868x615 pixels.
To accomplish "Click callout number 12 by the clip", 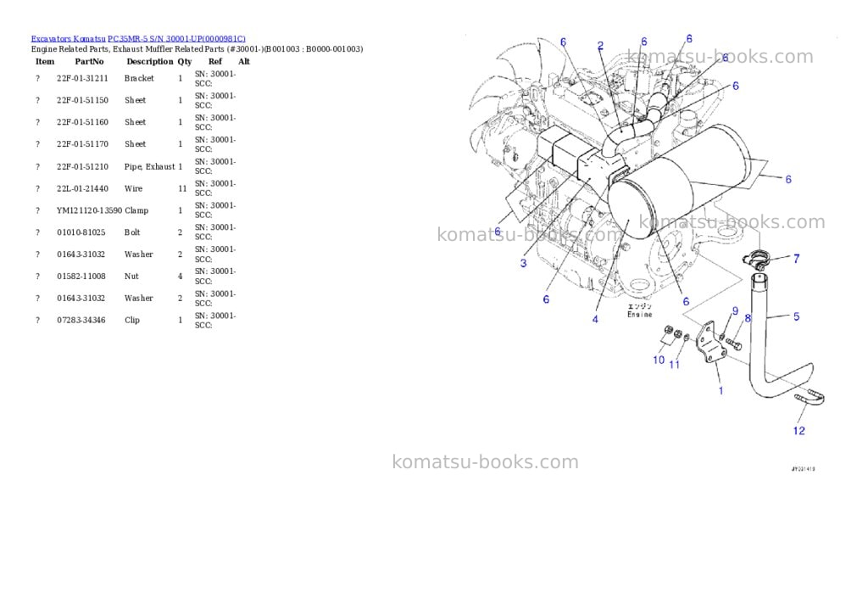I will pyautogui.click(x=798, y=431).
